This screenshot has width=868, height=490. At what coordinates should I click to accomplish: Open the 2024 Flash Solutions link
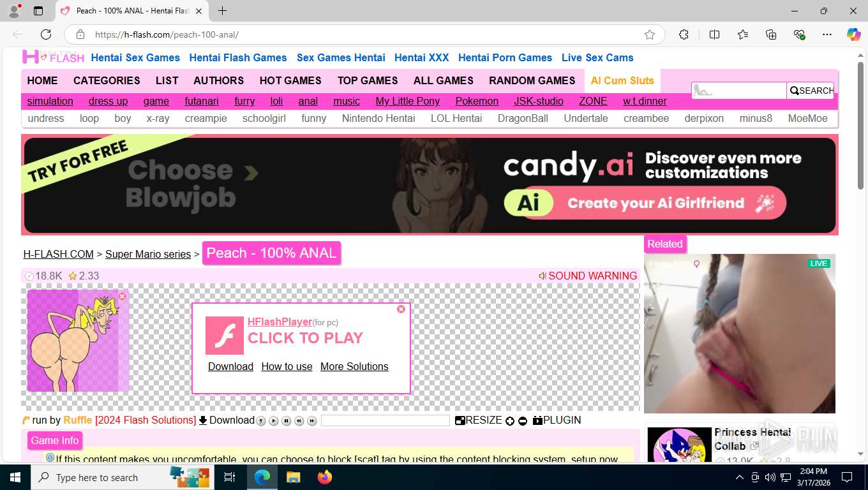coord(146,420)
